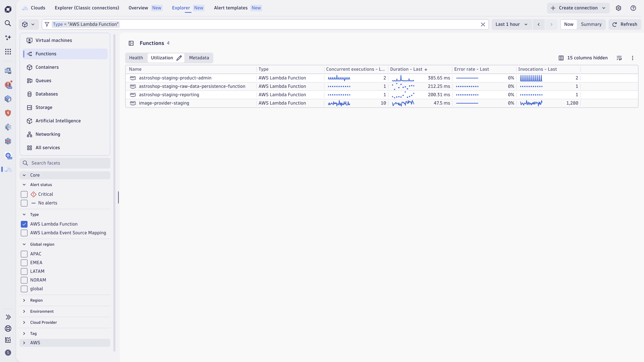The height and width of the screenshot is (362, 644).
Task: Uncheck the AWS Lambda Function type filter
Action: pyautogui.click(x=24, y=224)
